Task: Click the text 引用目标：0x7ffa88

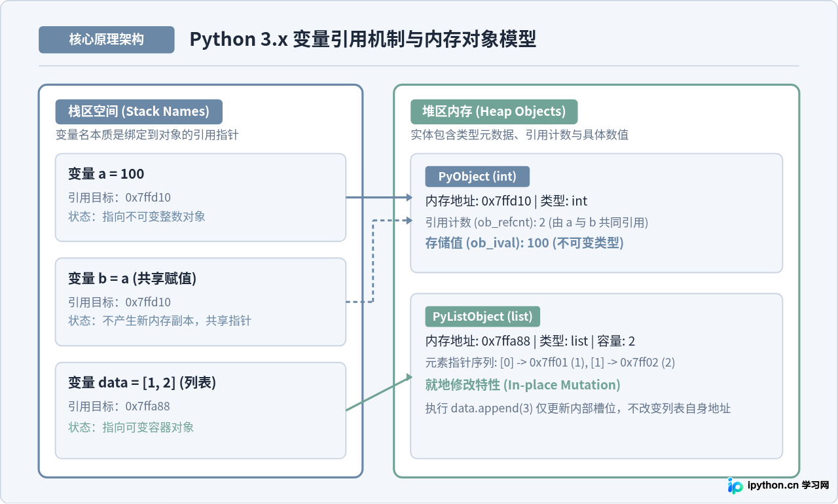Action: click(119, 406)
